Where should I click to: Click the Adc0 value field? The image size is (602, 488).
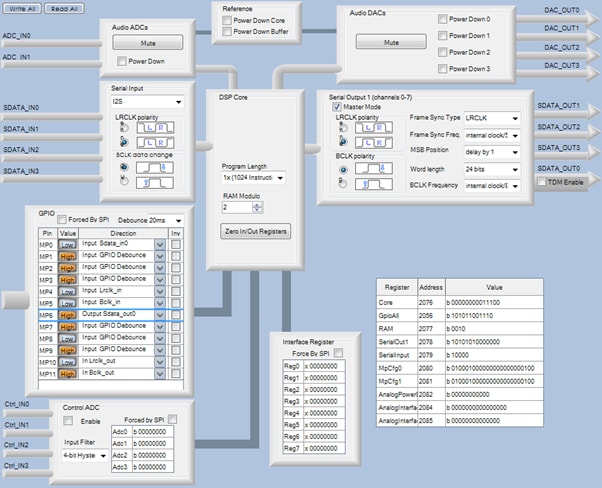coord(152,432)
